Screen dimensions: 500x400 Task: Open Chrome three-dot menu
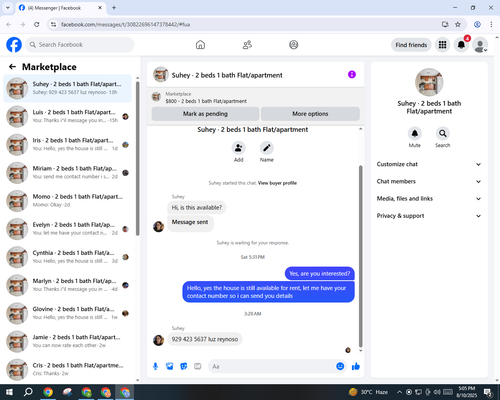click(x=491, y=24)
